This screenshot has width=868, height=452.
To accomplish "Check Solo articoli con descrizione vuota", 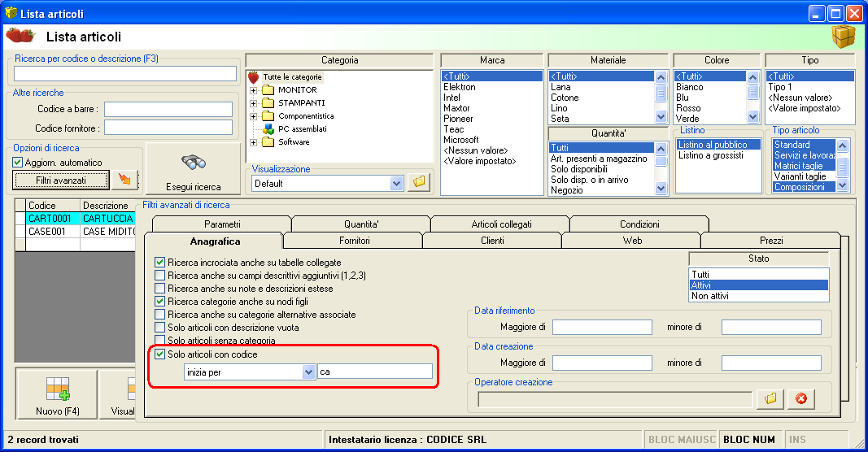I will click(x=160, y=327).
